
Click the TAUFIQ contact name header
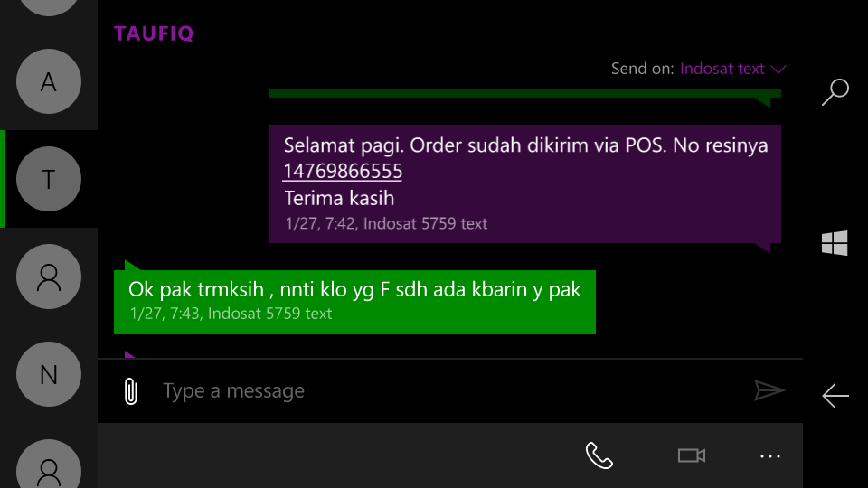click(154, 33)
